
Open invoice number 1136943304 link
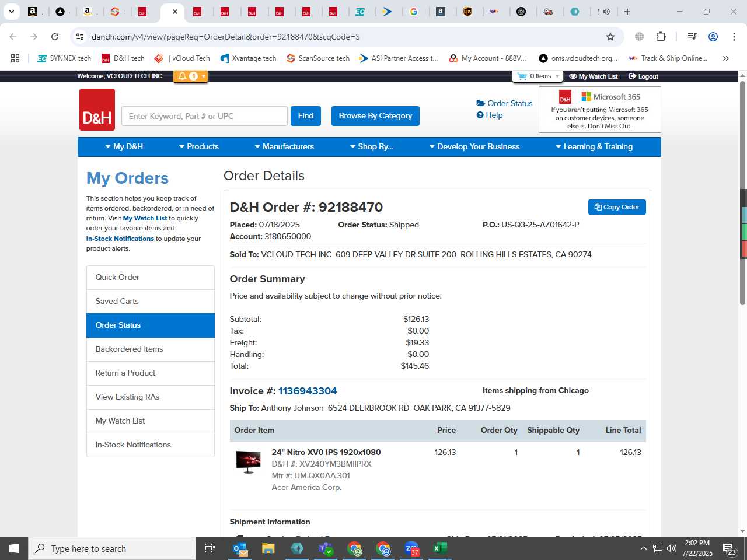308,391
